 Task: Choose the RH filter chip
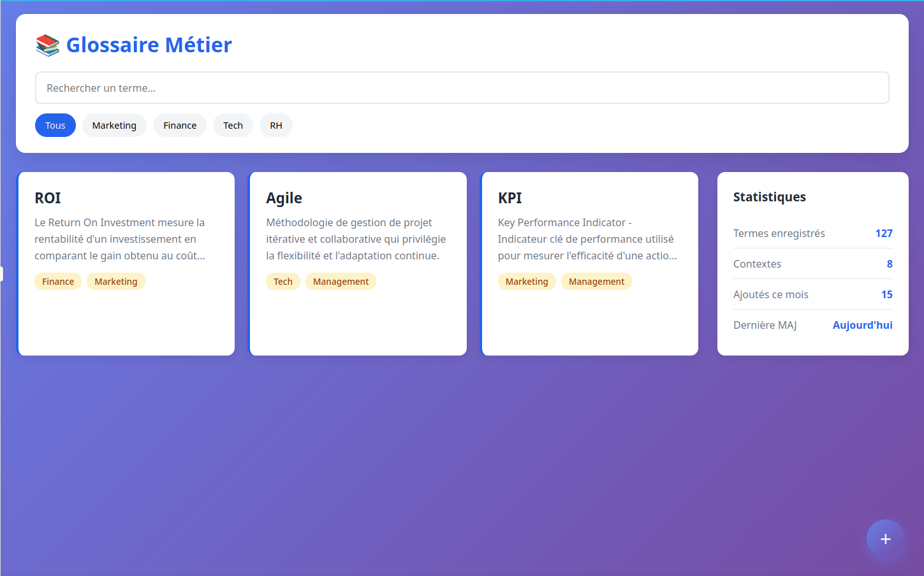tap(276, 126)
